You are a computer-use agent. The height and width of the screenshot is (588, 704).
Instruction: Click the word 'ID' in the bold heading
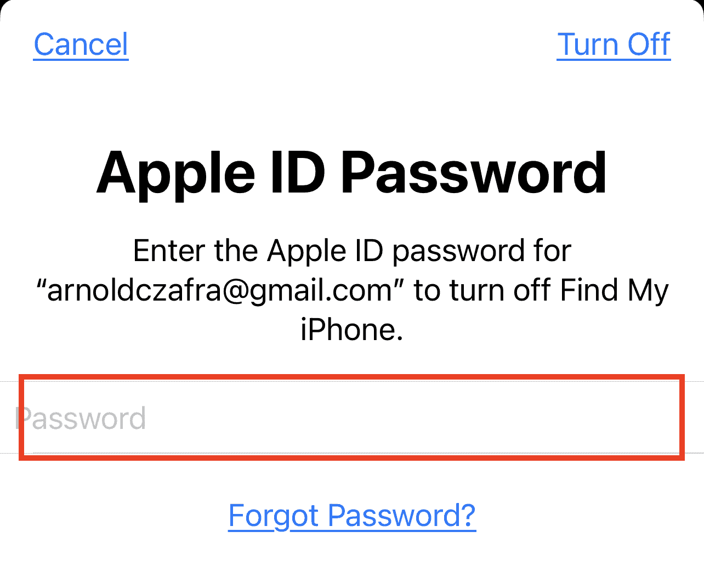point(298,173)
